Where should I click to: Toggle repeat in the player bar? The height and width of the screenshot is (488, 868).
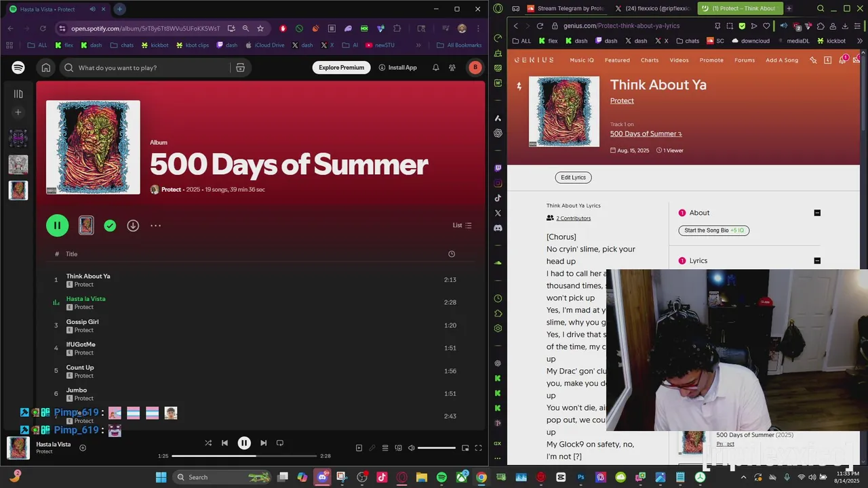pos(279,443)
